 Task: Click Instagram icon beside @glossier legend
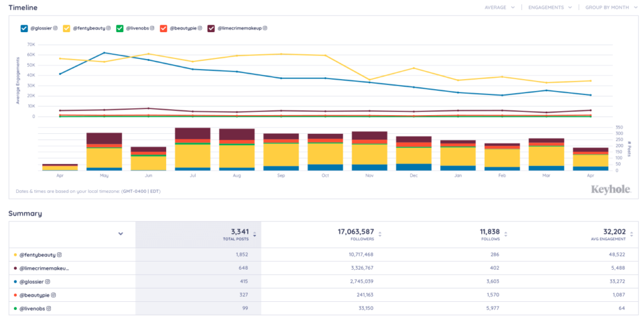coord(55,28)
